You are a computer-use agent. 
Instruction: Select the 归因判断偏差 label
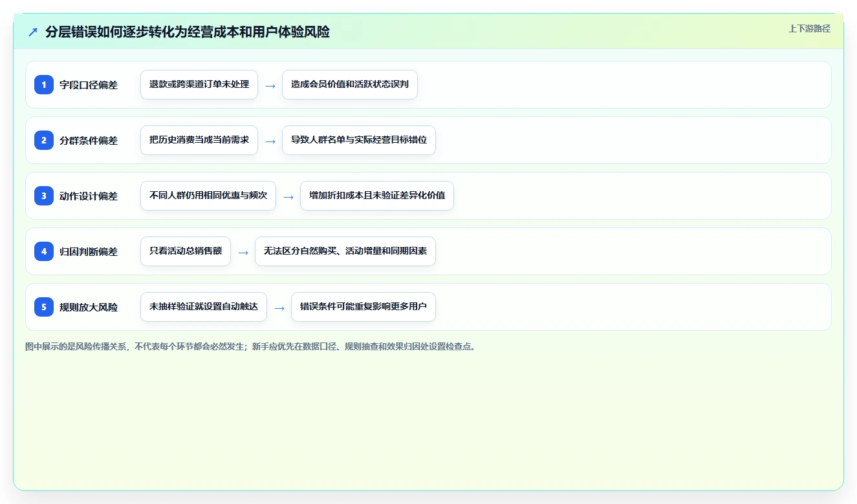pos(89,251)
